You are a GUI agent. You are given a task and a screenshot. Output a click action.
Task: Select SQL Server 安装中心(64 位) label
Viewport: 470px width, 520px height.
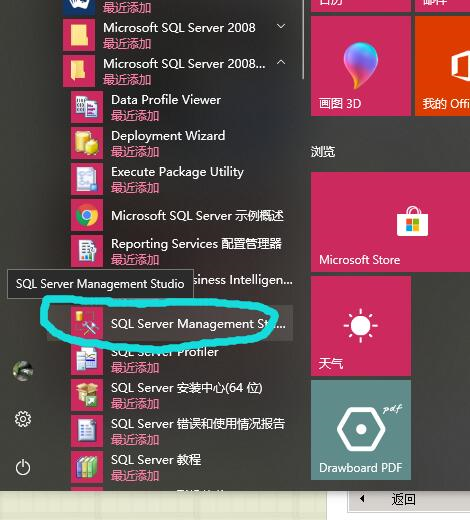pyautogui.click(x=187, y=388)
